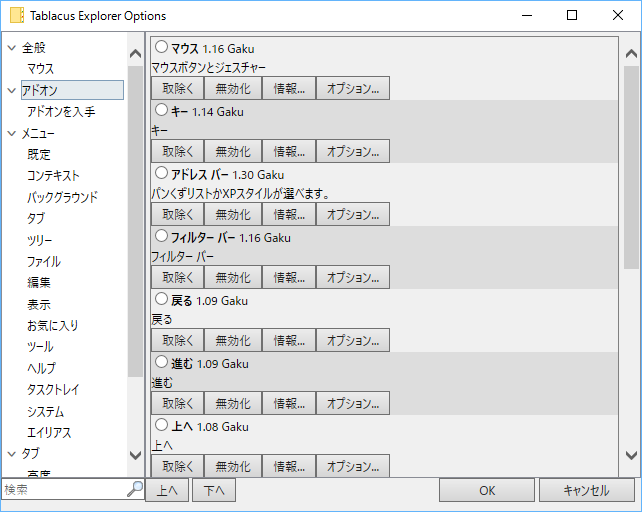Click the search magnifier icon
The image size is (642, 512).
[135, 489]
